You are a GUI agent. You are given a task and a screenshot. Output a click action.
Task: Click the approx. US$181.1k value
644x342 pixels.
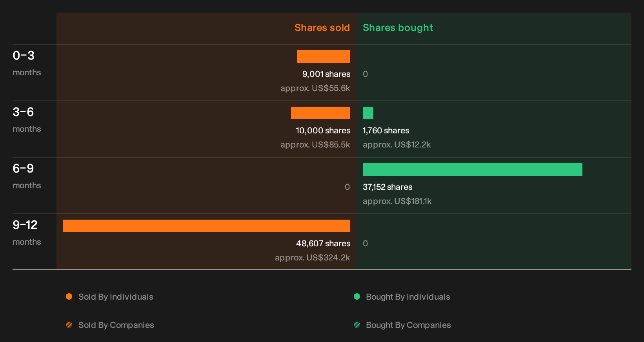coord(397,201)
